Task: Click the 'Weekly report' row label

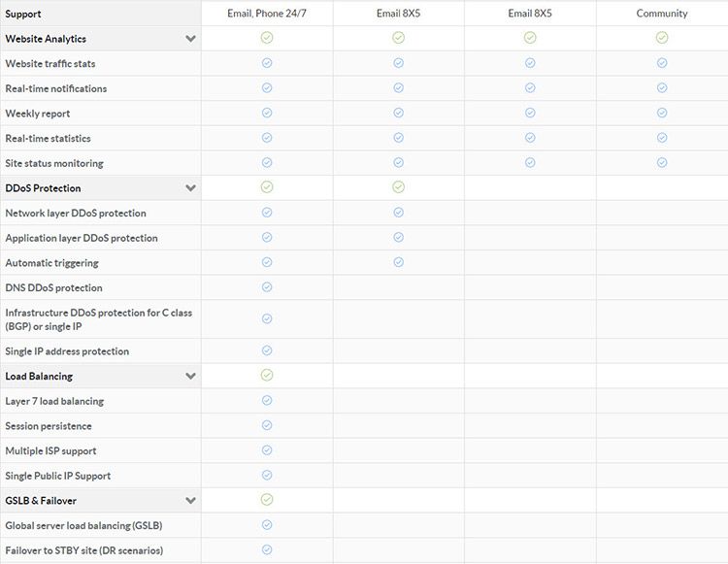Action: click(x=38, y=114)
